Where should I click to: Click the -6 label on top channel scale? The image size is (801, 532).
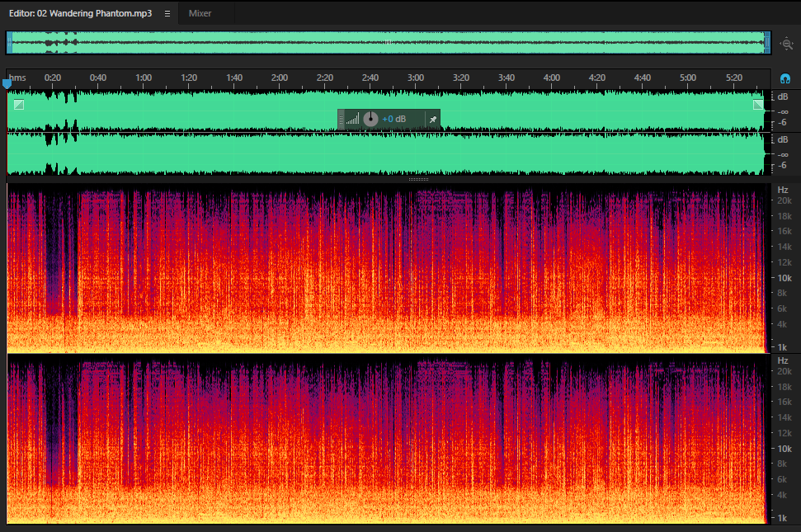tap(782, 123)
